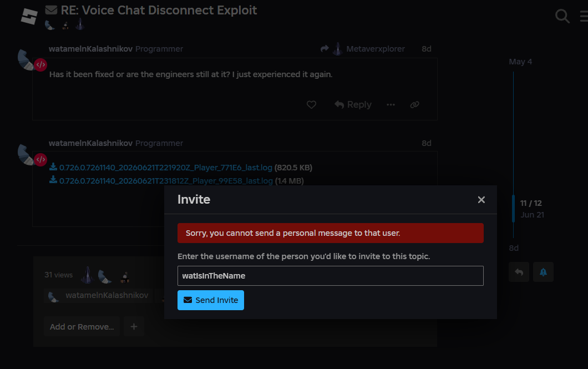
Task: Reply to the 'Has it been fixed' post
Action: coord(353,105)
